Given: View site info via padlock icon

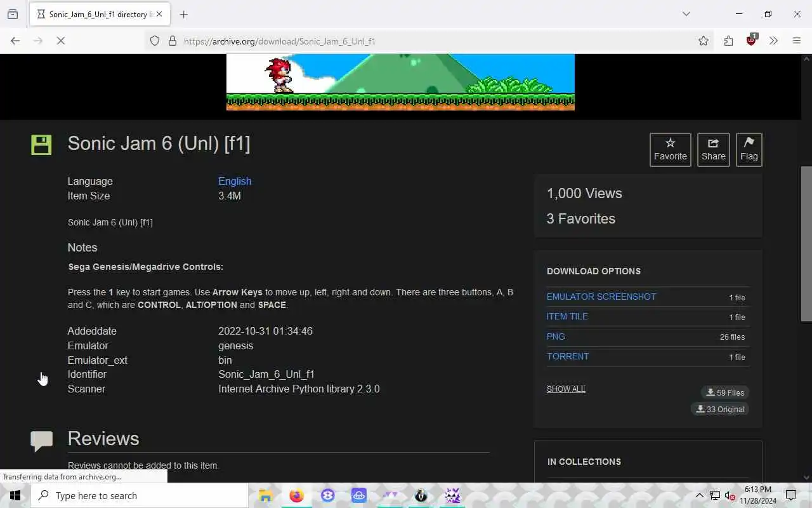Looking at the screenshot, I should [172, 41].
